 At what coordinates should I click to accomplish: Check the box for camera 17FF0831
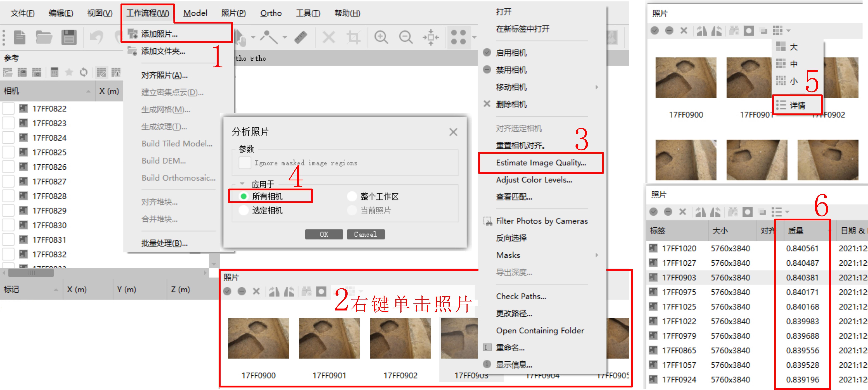(8, 240)
